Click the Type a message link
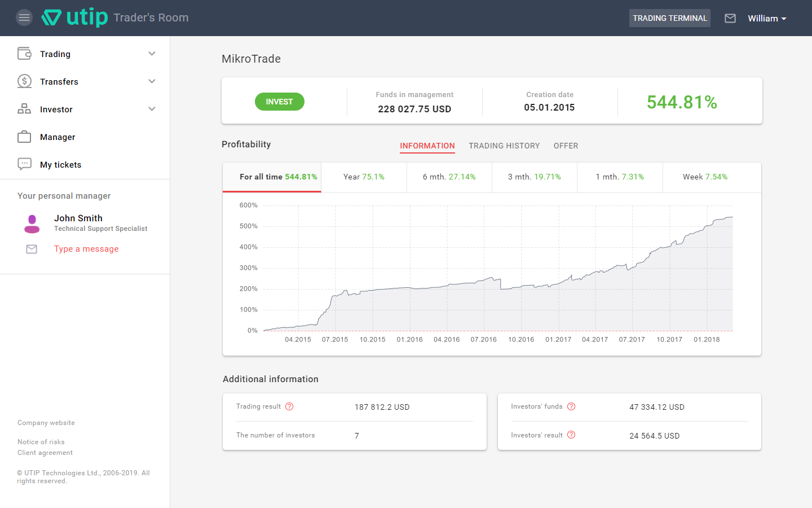812x508 pixels. click(x=86, y=249)
